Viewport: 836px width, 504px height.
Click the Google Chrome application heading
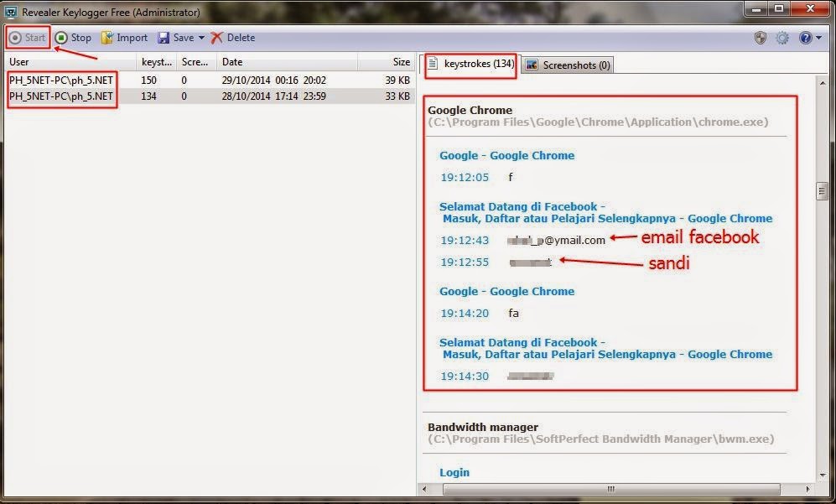pyautogui.click(x=470, y=111)
